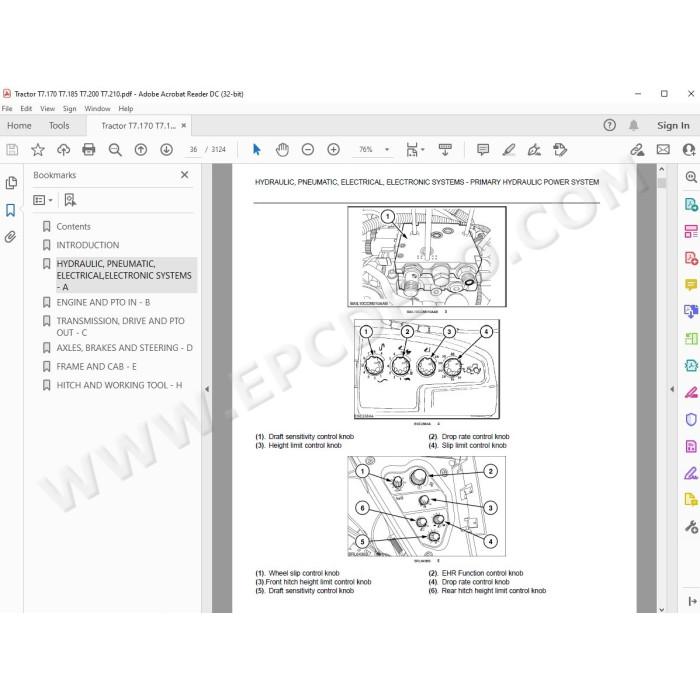Open the INTRODUCTION bookmark
The height and width of the screenshot is (700, 700).
(88, 245)
